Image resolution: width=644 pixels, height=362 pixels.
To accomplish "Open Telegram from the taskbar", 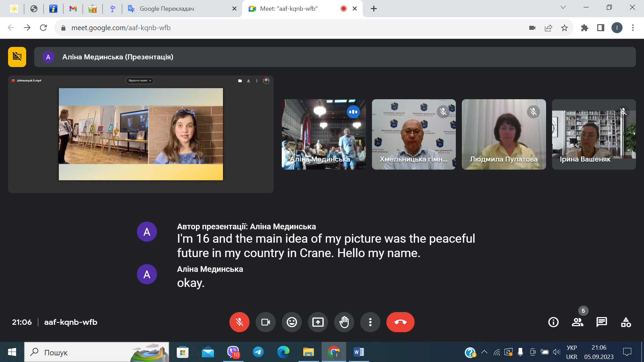I will [258, 352].
